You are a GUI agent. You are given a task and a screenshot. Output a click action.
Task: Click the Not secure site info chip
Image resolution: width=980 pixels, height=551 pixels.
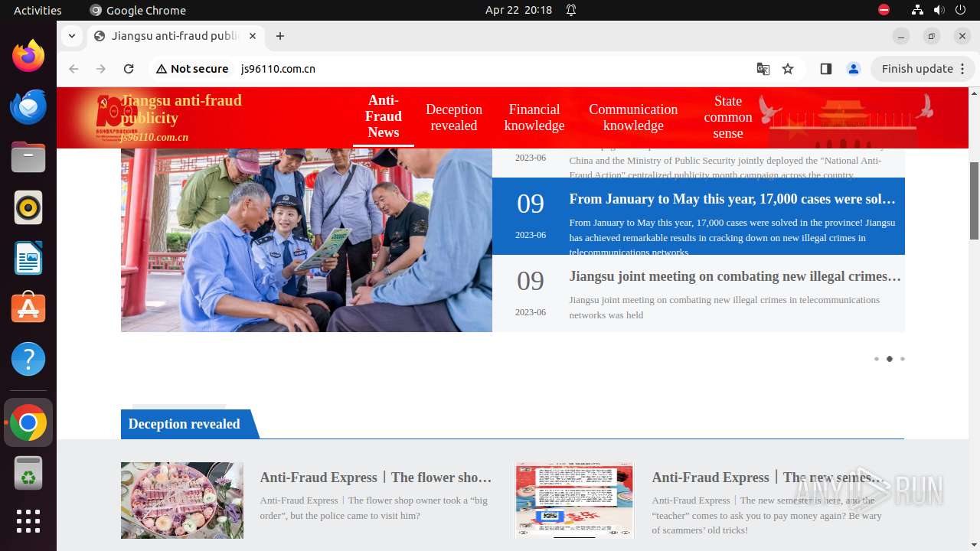192,69
